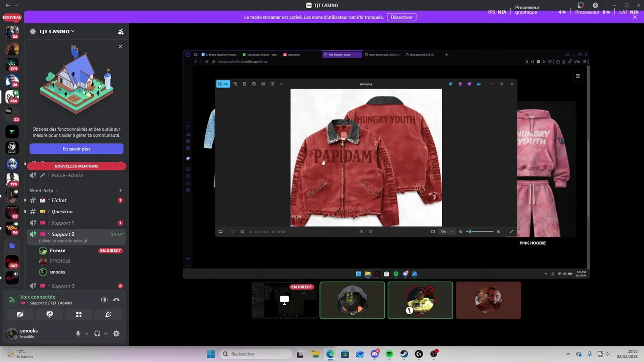Click Voix connectée connection status
644x362 pixels.
tap(38, 297)
